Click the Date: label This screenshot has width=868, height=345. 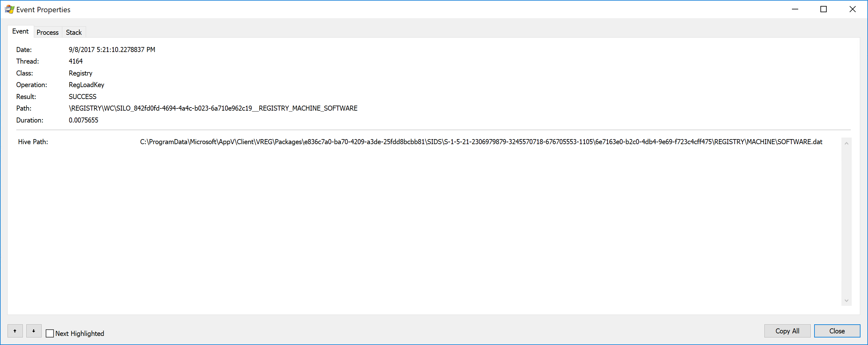pos(24,50)
